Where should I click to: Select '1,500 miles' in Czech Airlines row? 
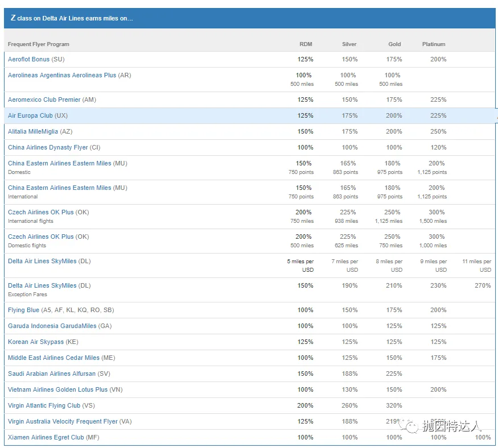433,221
